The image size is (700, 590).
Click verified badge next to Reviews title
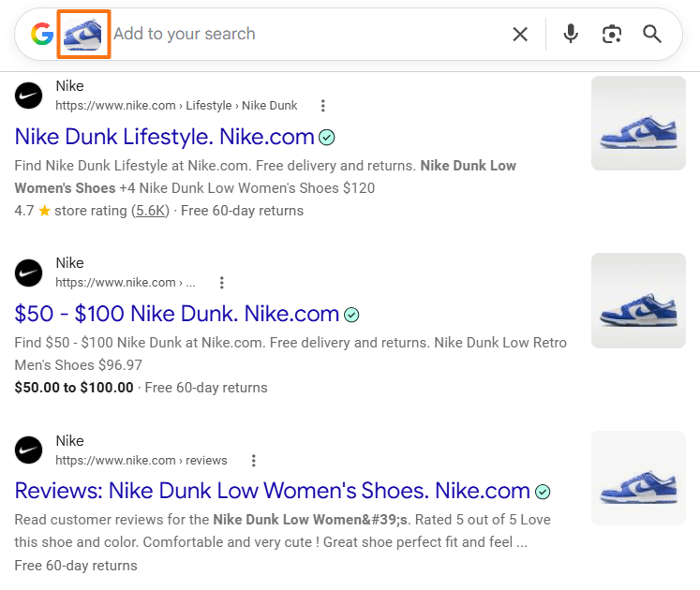pyautogui.click(x=543, y=492)
